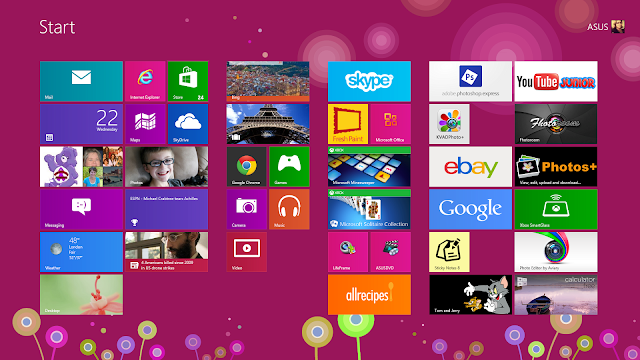Image resolution: width=640 pixels, height=360 pixels.
Task: Open the Microsoft Minesweeper tile
Action: 369,167
